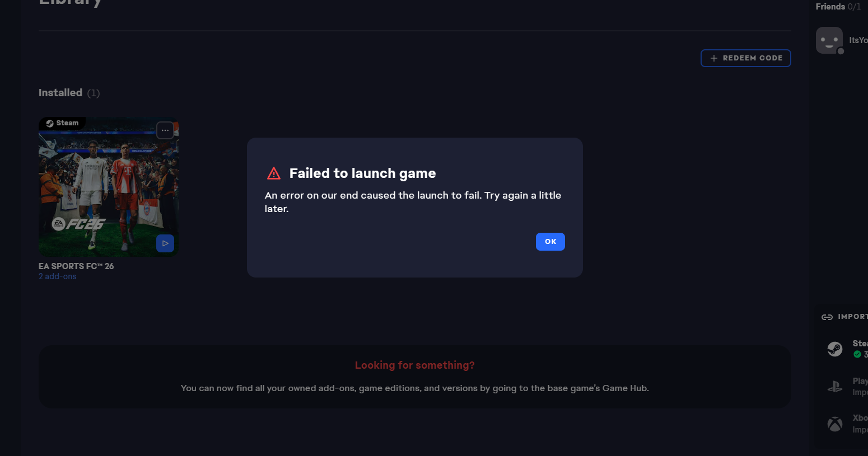Open the three-dots menu on FC 26 tile
The width and height of the screenshot is (868, 456).
tap(165, 130)
